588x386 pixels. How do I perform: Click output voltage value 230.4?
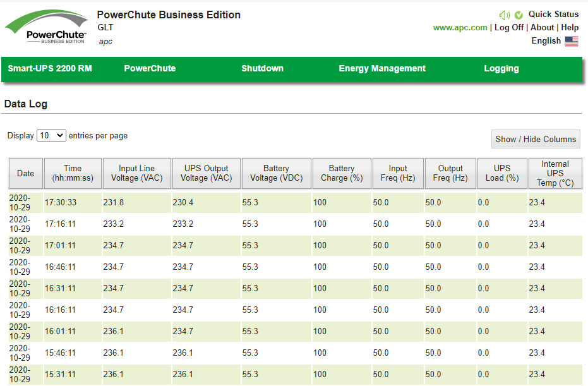point(183,203)
